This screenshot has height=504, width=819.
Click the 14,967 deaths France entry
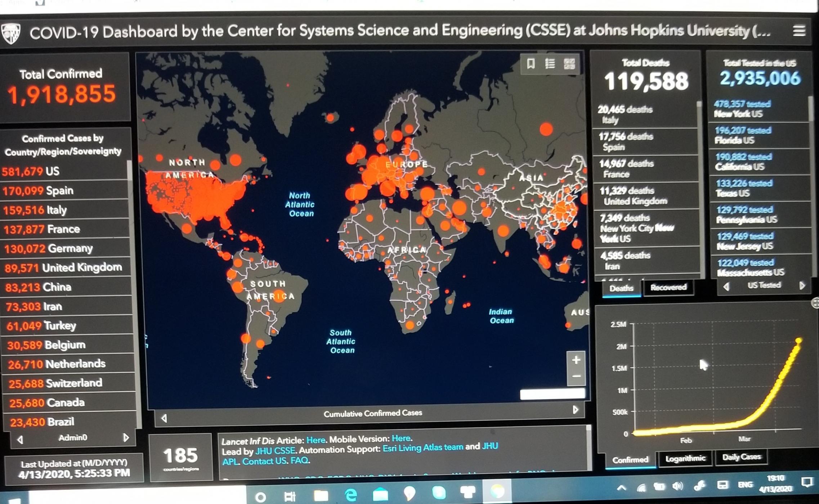[x=645, y=168]
